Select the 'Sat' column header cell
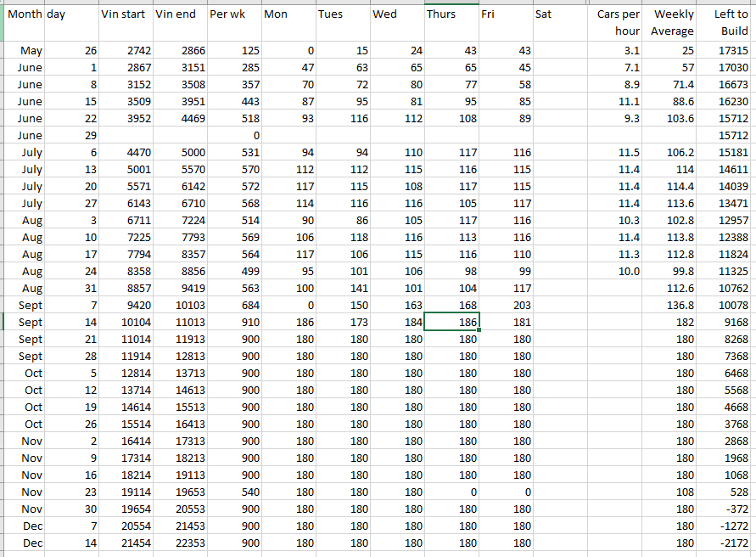756x557 pixels. pyautogui.click(x=559, y=22)
